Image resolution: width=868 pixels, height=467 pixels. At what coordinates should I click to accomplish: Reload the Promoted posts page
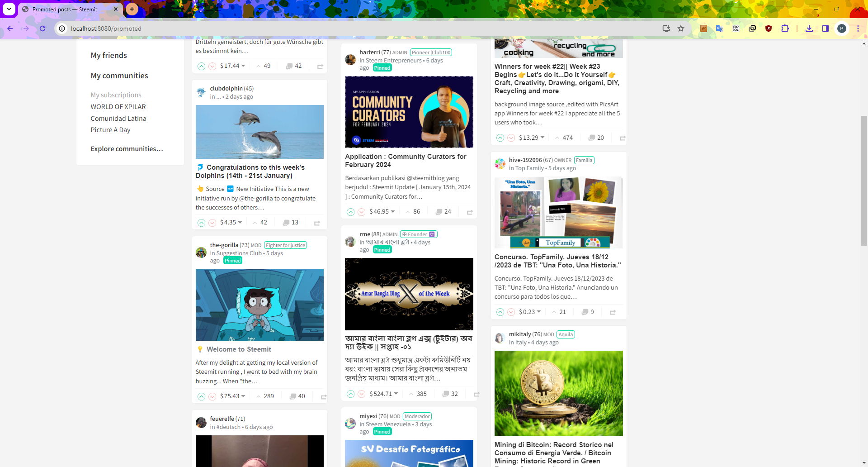point(42,29)
